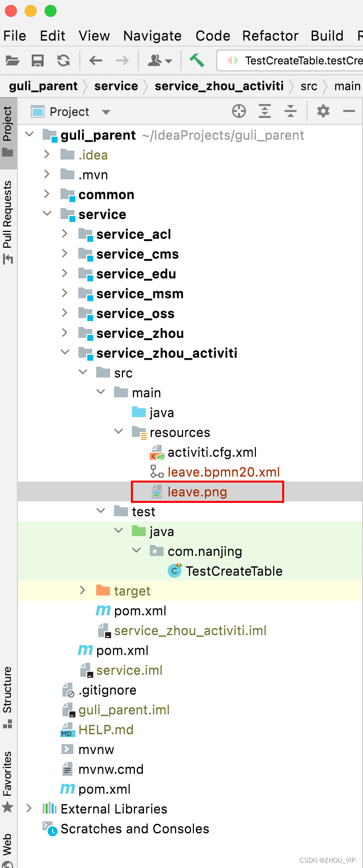This screenshot has width=363, height=868.
Task: Click the Synchronize/reload toolbar icon
Action: tap(63, 60)
